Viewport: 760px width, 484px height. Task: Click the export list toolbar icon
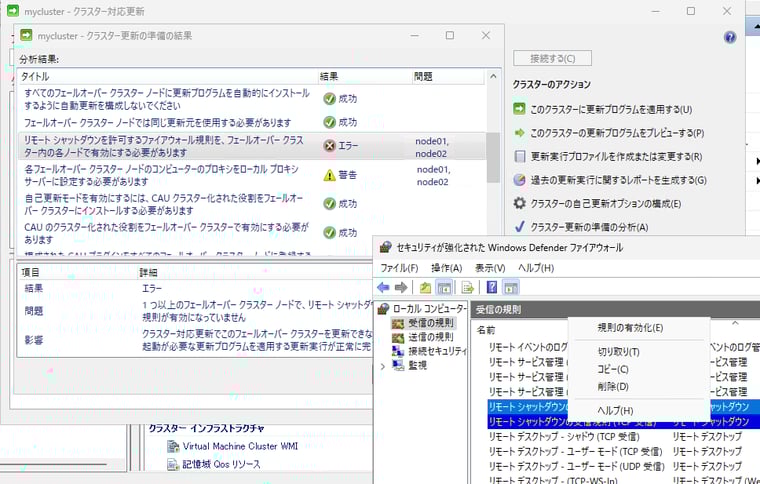[467, 288]
